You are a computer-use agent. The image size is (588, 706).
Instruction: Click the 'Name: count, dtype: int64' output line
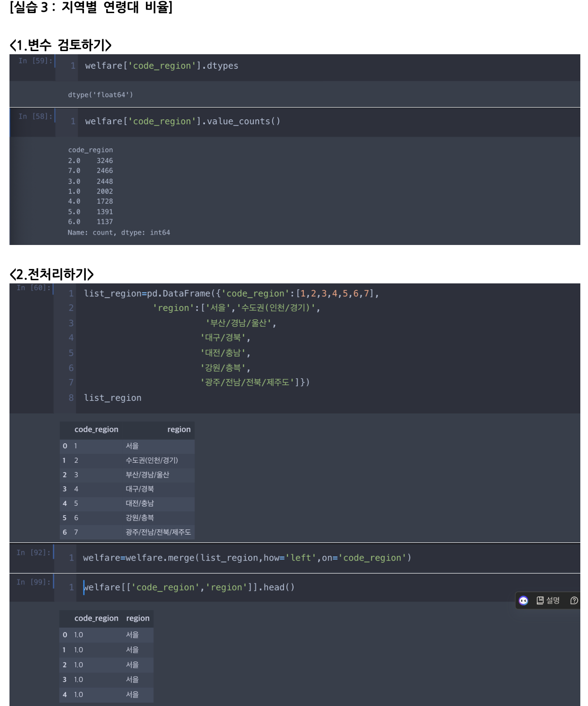tap(119, 232)
